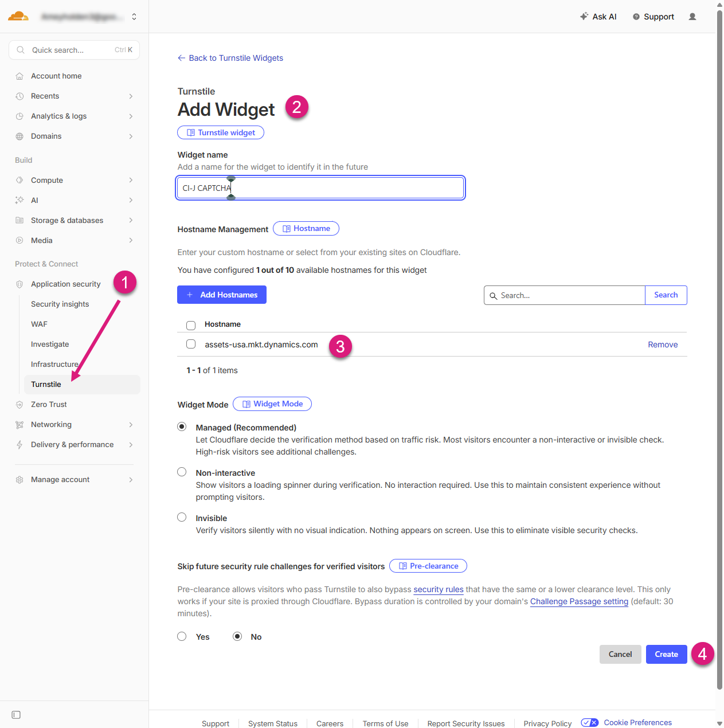Select Managed (Recommended) mode
The height and width of the screenshot is (728, 724).
pyautogui.click(x=182, y=426)
